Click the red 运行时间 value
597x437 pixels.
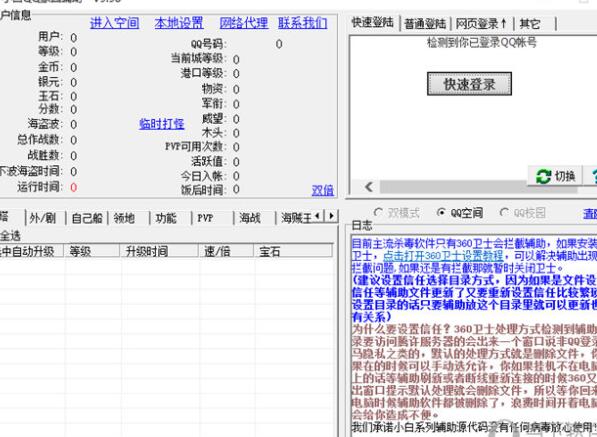point(73,187)
